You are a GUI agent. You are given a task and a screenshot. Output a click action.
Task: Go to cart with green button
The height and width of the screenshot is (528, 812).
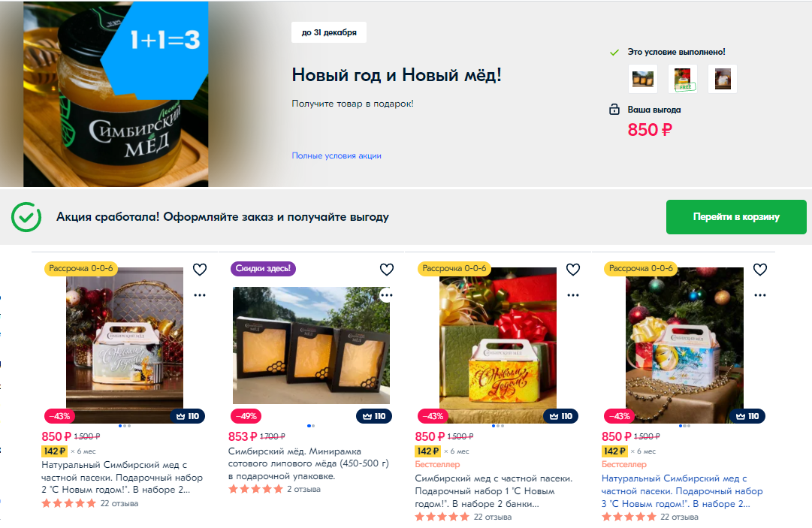pos(736,217)
